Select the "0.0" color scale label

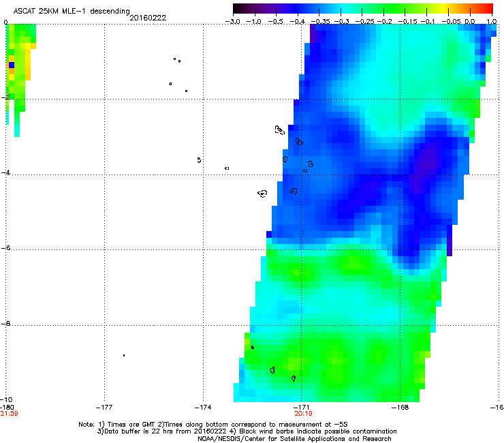[x=470, y=22]
